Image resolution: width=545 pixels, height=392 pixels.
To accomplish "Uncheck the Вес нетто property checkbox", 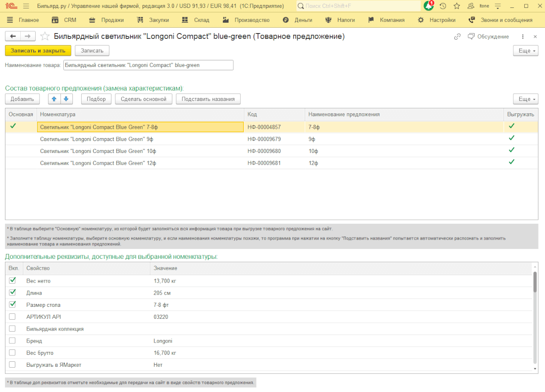I will [12, 281].
